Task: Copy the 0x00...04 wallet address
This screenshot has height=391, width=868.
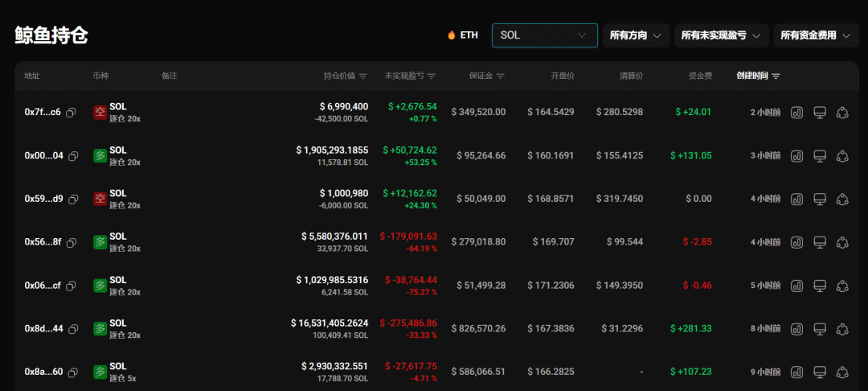Action: (73, 156)
